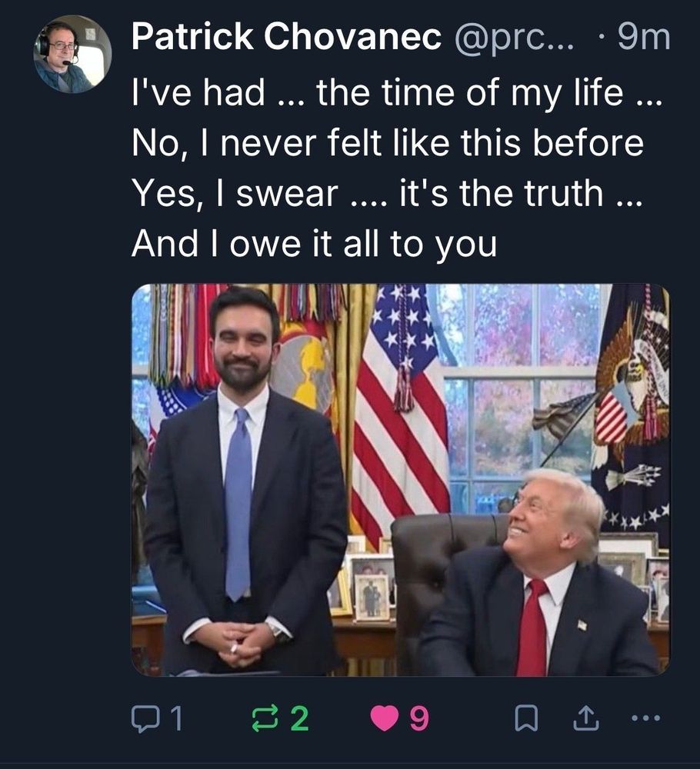Image resolution: width=700 pixels, height=769 pixels.
Task: Open Patrick Chovanec's profile avatar
Action: [x=72, y=54]
